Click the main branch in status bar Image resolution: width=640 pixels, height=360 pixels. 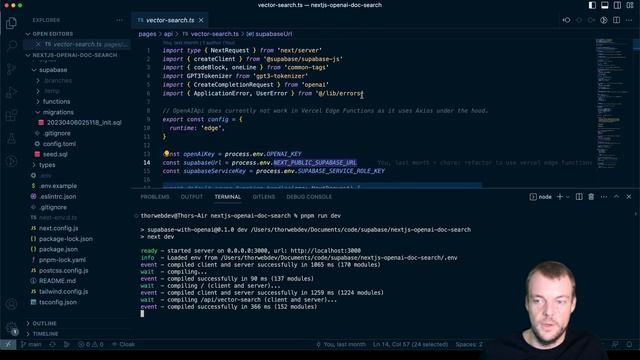[31, 344]
